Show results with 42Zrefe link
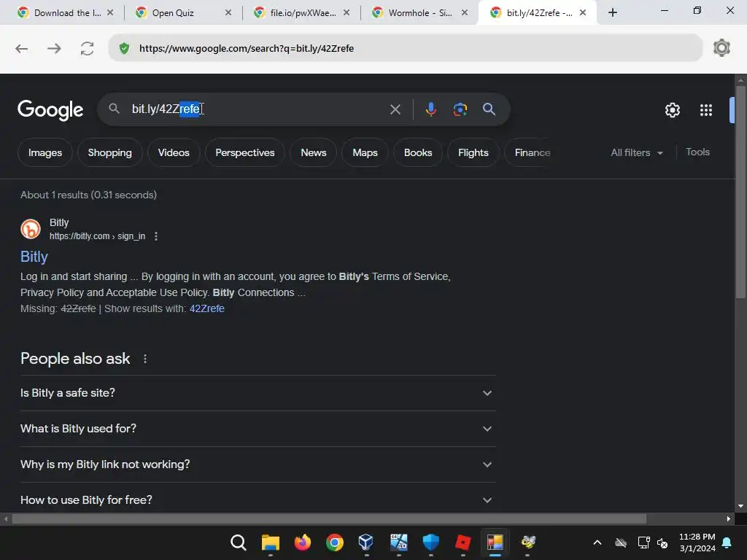Viewport: 747px width, 560px height. click(x=206, y=308)
